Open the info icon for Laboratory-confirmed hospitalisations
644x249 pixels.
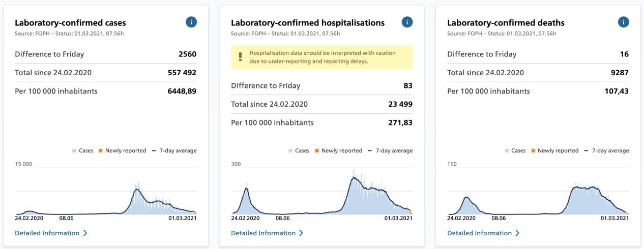407,22
